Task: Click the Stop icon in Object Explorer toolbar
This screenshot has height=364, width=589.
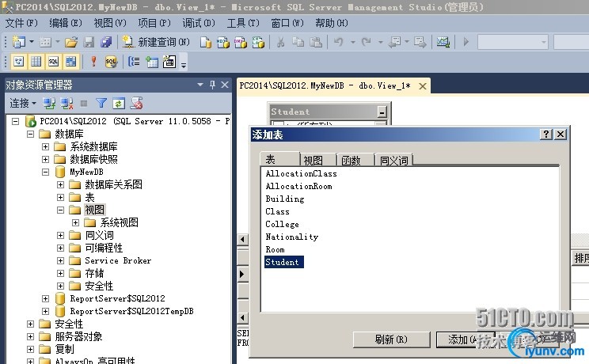Action: [x=84, y=104]
